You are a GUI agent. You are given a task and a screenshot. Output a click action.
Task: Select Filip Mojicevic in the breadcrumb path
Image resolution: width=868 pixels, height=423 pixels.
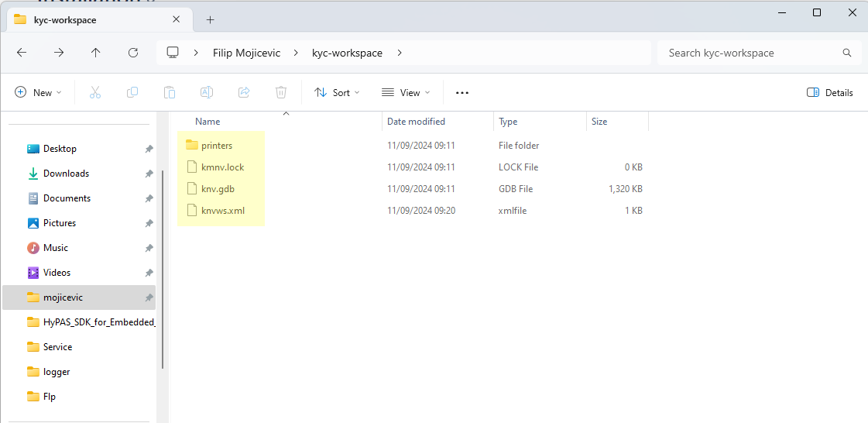(246, 53)
